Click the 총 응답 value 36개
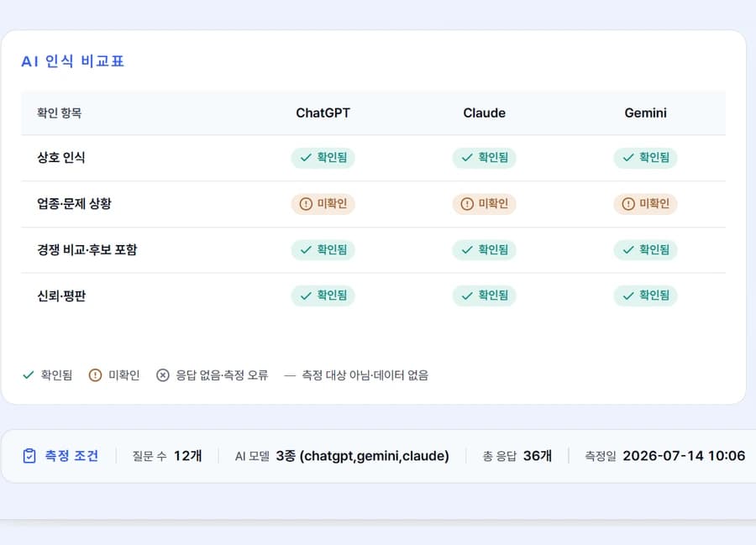The height and width of the screenshot is (545, 756). tap(537, 455)
